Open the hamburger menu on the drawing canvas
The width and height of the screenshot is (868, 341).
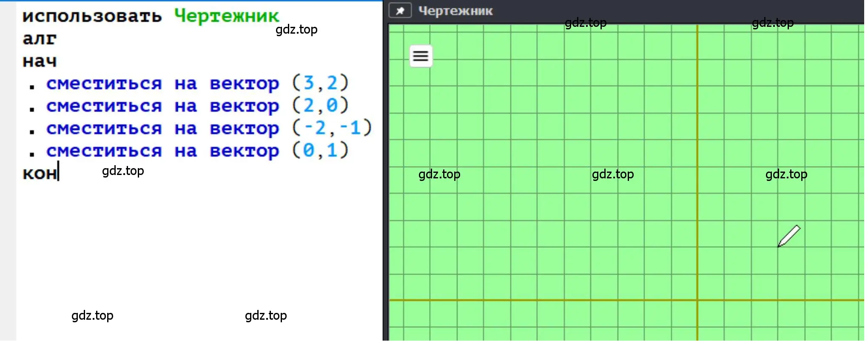click(421, 56)
